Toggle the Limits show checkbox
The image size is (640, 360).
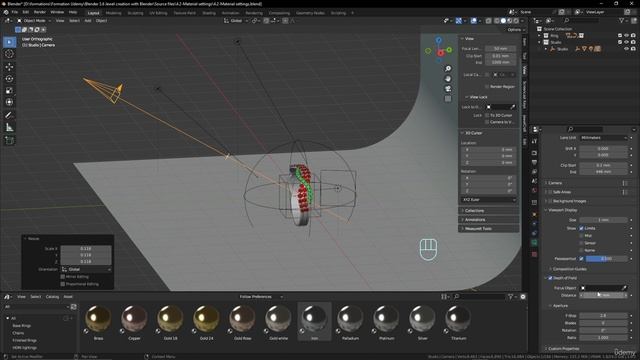(x=581, y=228)
